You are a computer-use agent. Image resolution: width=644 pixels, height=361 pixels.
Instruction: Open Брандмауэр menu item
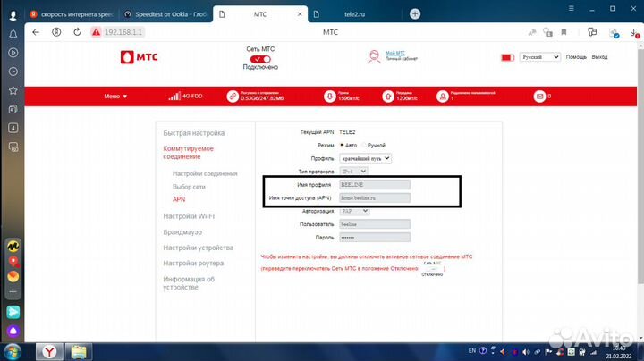182,232
